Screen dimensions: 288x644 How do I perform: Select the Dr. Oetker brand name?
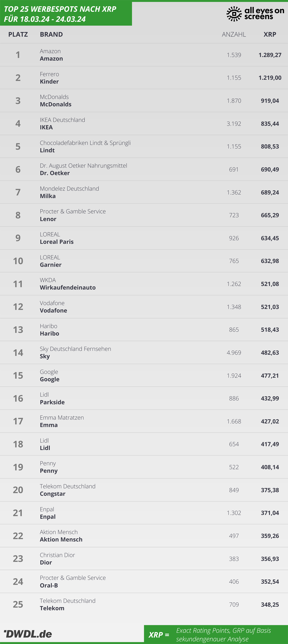click(55, 173)
